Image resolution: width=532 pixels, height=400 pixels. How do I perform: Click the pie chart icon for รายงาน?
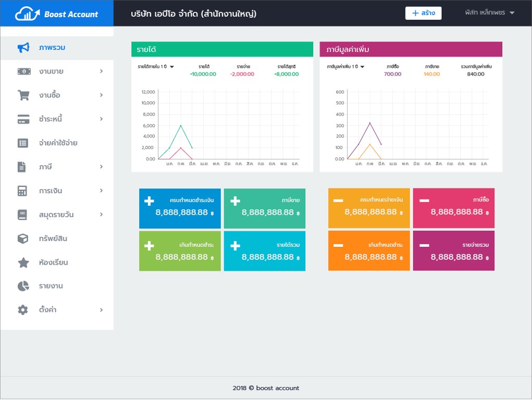[x=23, y=286]
